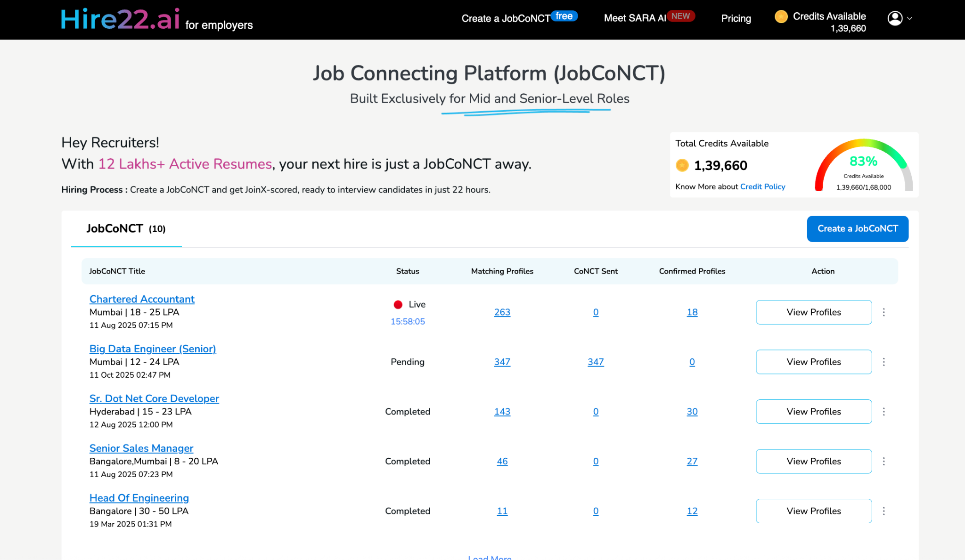Open the Pricing menu item
965x560 pixels.
point(736,18)
